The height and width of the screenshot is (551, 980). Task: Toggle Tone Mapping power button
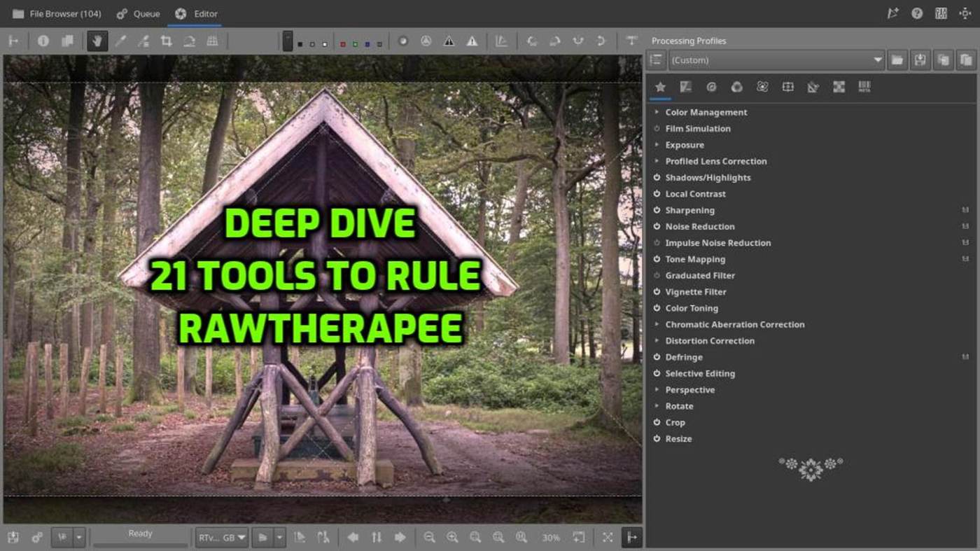[657, 259]
